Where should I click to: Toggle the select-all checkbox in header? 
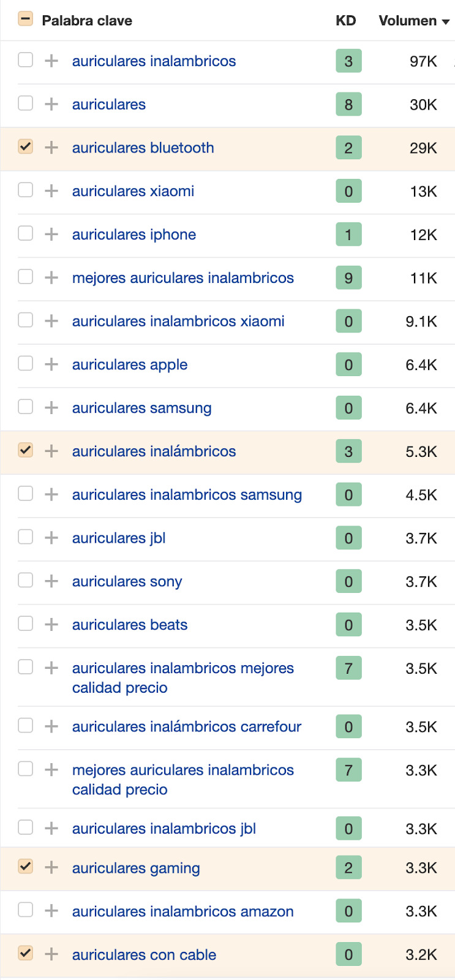pyautogui.click(x=25, y=19)
